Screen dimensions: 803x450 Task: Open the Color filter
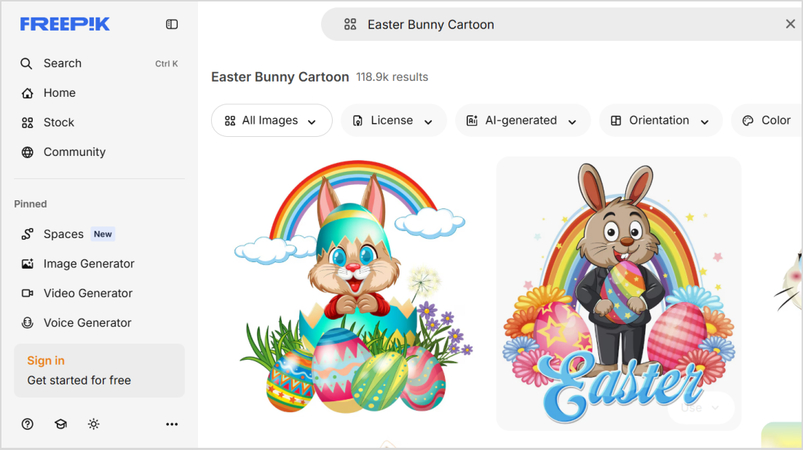click(x=766, y=120)
